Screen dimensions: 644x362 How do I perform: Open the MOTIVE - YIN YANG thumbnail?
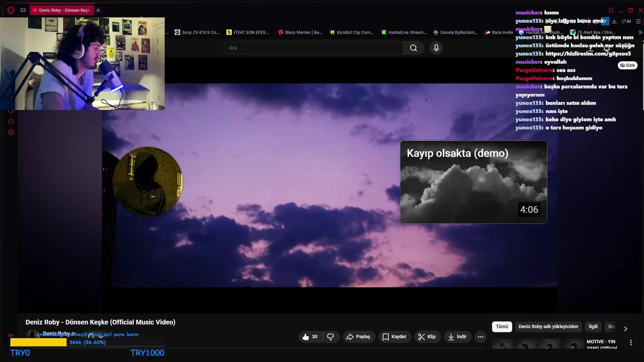pos(537,344)
